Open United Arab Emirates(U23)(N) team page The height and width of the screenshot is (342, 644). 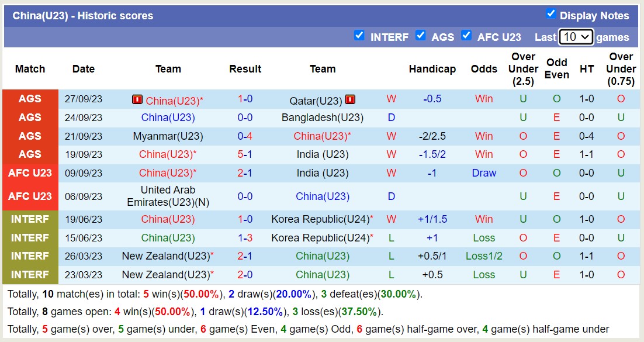point(168,196)
